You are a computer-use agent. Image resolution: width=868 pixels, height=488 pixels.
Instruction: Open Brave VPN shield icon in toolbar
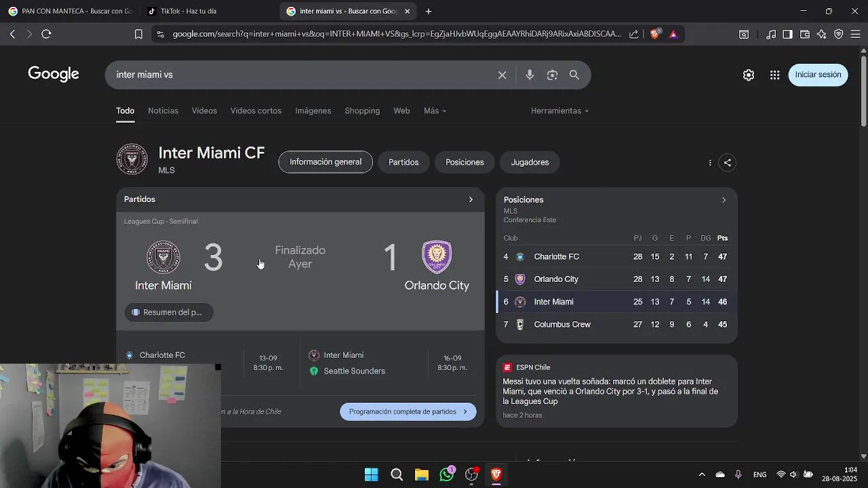839,34
